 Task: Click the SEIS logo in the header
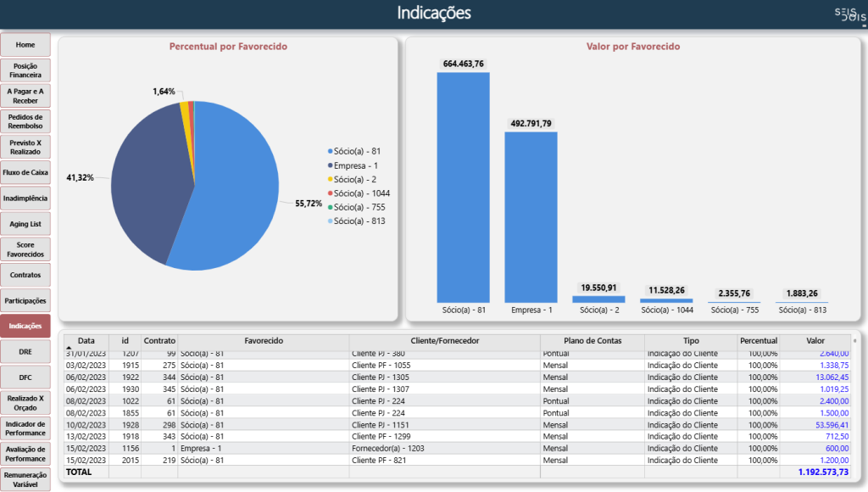tap(845, 13)
